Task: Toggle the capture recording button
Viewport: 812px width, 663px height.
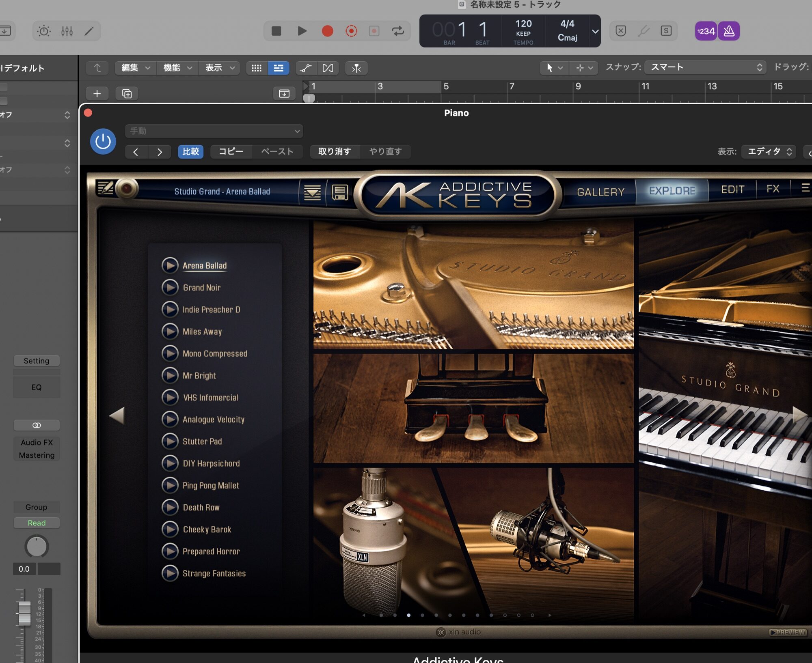Action: [351, 31]
